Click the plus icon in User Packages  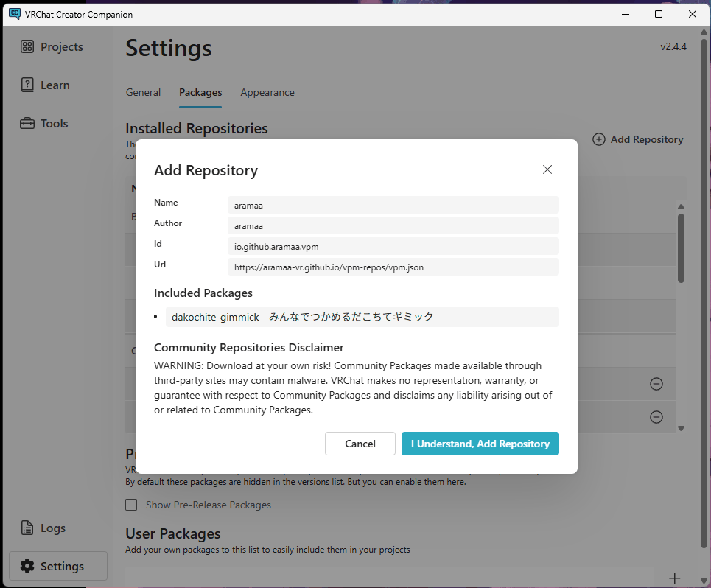673,578
